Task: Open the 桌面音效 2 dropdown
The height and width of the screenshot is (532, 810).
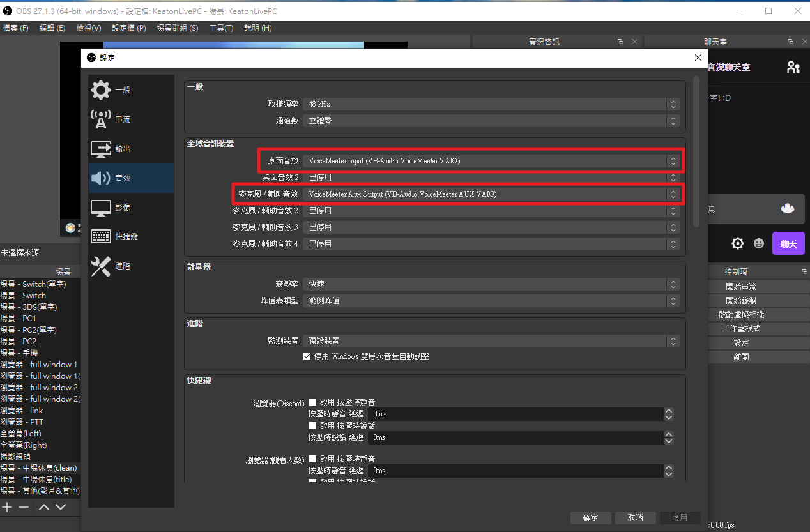Action: pyautogui.click(x=491, y=178)
